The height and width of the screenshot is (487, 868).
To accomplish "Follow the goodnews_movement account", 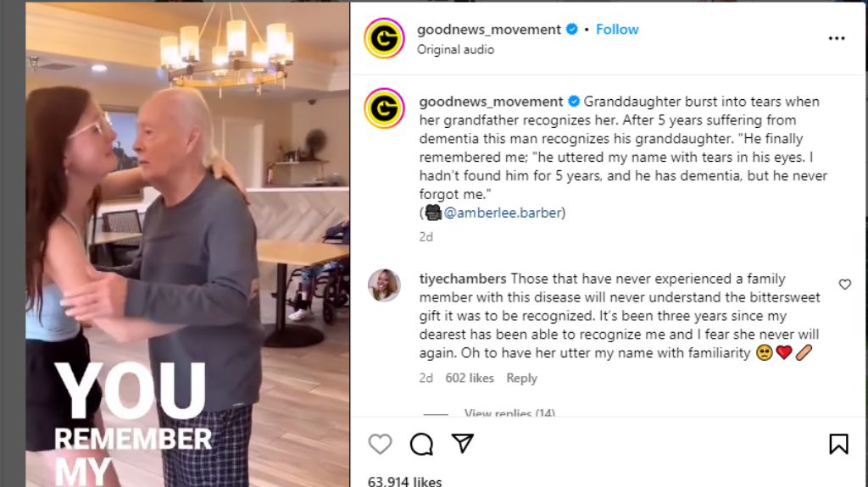I will [617, 30].
